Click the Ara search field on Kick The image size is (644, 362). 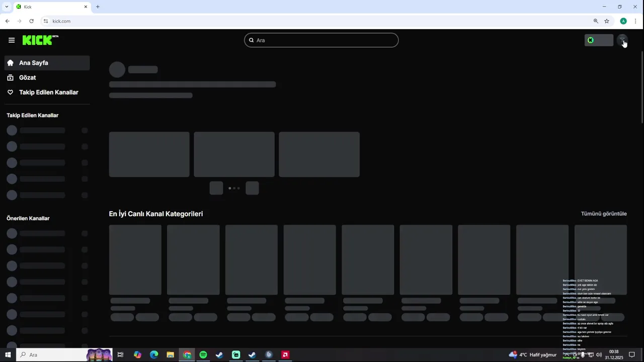point(321,40)
